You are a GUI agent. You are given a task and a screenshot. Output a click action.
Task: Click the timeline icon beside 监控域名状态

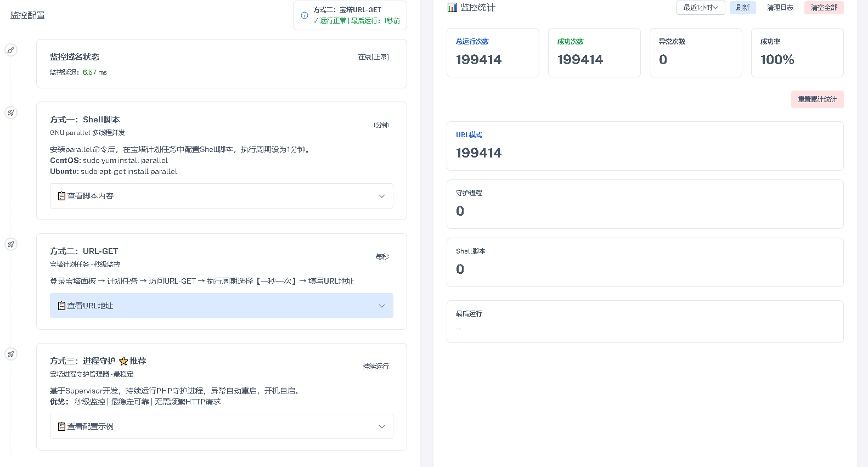tap(10, 50)
